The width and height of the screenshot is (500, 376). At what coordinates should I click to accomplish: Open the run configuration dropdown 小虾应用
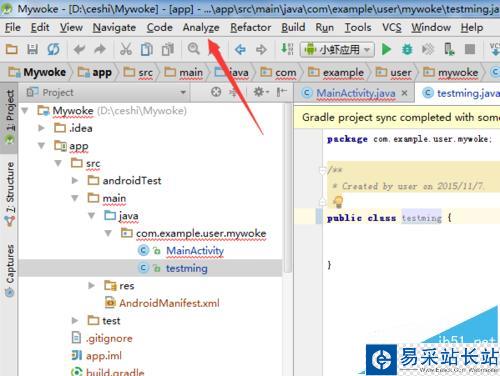tap(337, 50)
